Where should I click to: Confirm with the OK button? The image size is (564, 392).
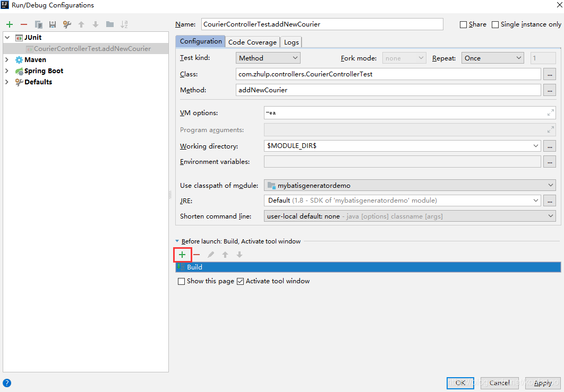(x=460, y=383)
